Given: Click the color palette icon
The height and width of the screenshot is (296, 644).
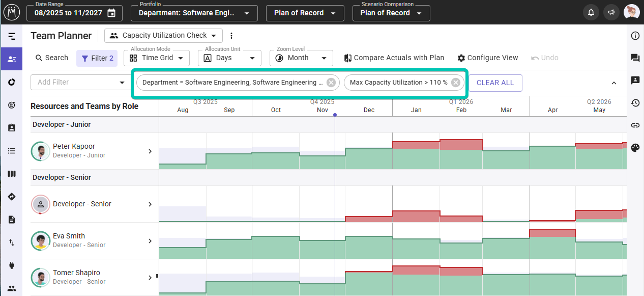Looking at the screenshot, I should [635, 148].
